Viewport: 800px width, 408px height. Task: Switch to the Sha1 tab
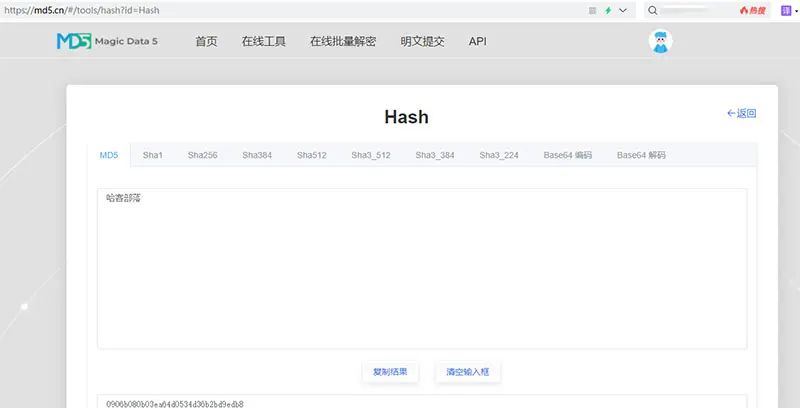(153, 155)
